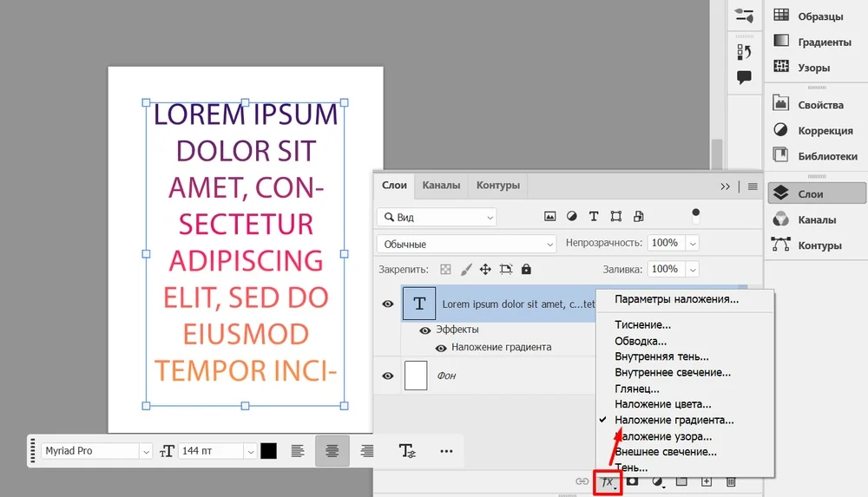Choose Обводка... from the effects menu
Image resolution: width=868 pixels, height=497 pixels.
point(647,341)
